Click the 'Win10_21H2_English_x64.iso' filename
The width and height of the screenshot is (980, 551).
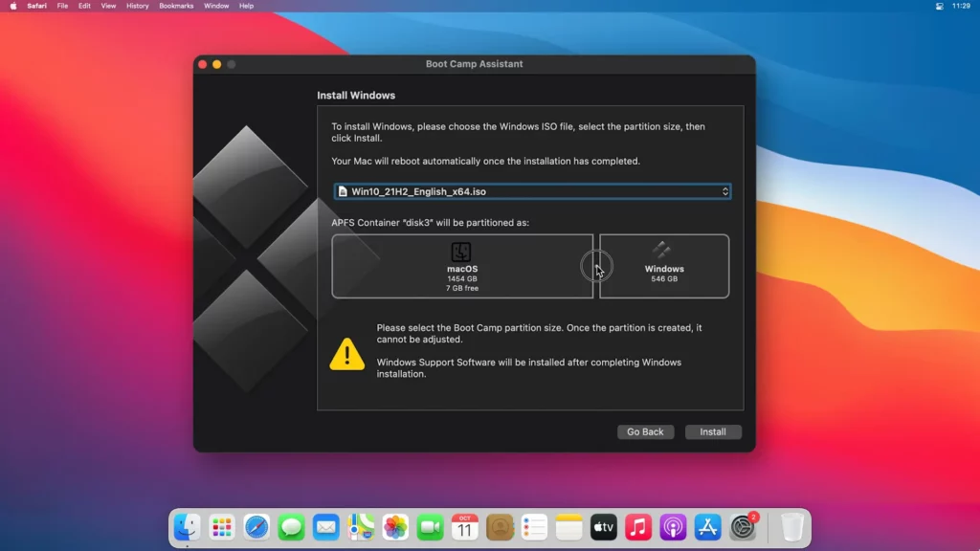418,191
